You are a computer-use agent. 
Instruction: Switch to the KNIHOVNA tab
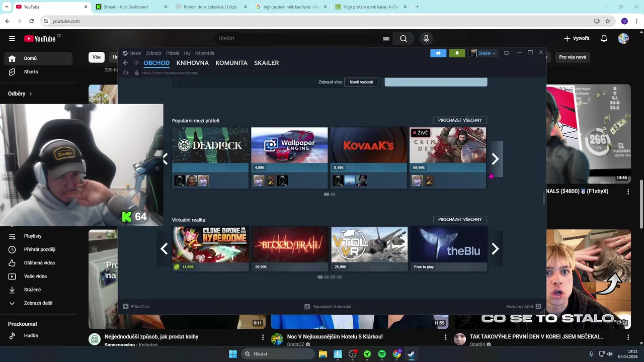point(192,63)
